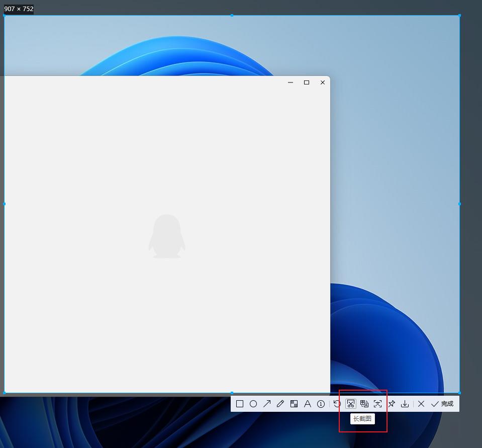Save the screenshot via download icon
Viewport: 482px width, 448px height.
pyautogui.click(x=405, y=404)
